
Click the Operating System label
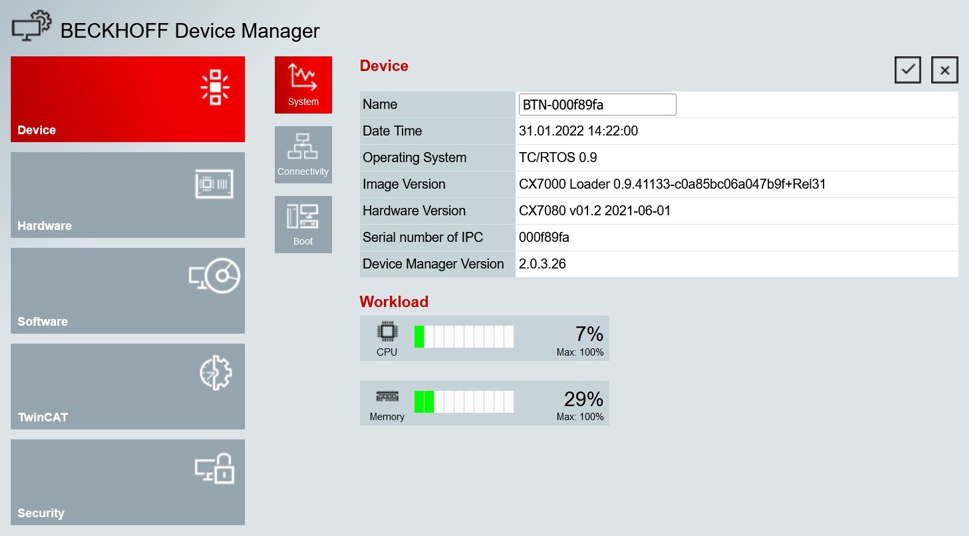(x=415, y=158)
